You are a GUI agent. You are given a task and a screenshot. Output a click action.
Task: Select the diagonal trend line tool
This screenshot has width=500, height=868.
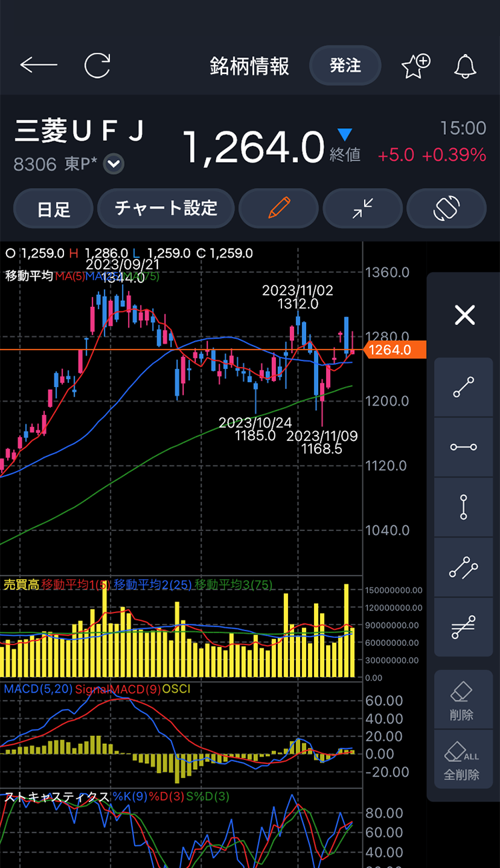[x=463, y=388]
